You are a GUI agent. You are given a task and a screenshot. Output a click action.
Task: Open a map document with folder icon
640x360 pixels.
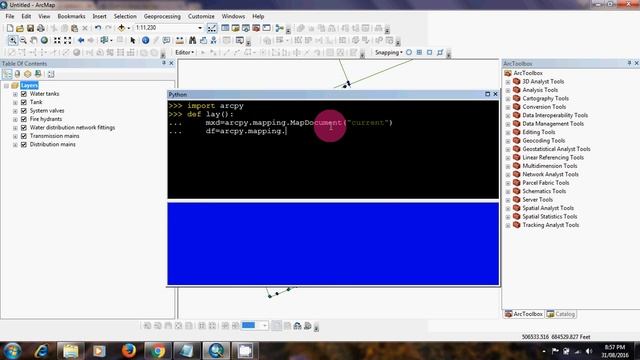[20, 28]
